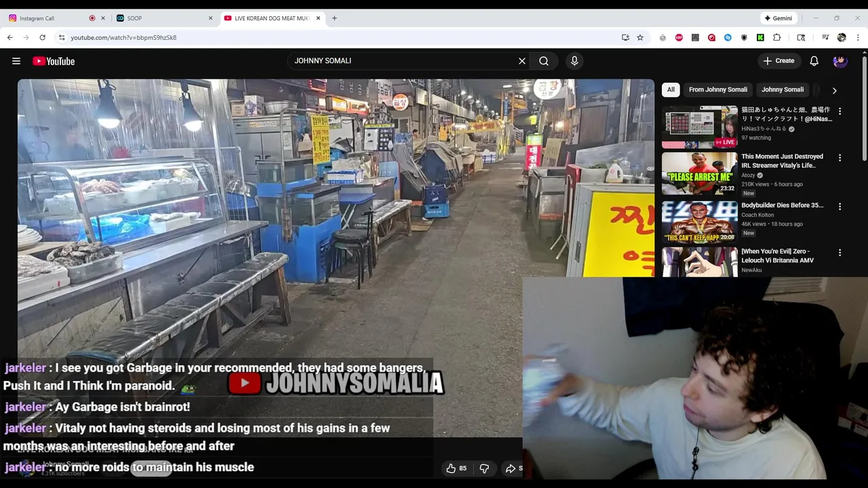Open 'Bodybuilder Dies Before 35...' title

coord(782,205)
